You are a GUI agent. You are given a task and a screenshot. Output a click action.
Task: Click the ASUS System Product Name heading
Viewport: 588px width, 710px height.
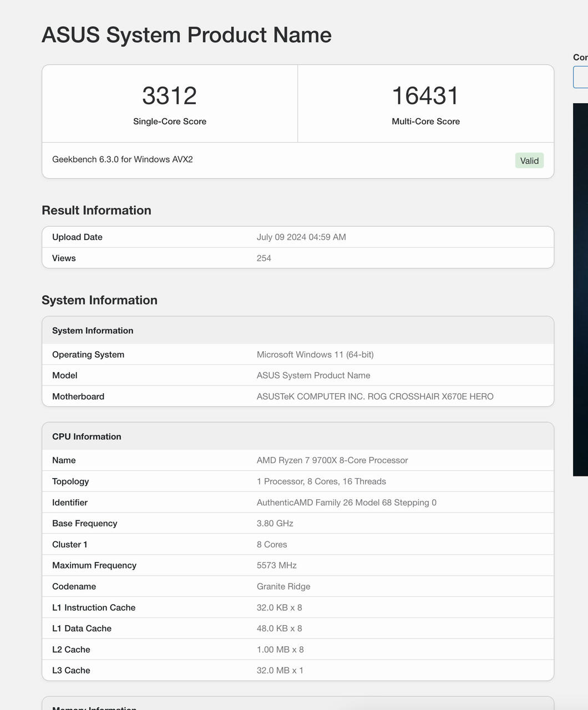pos(186,35)
